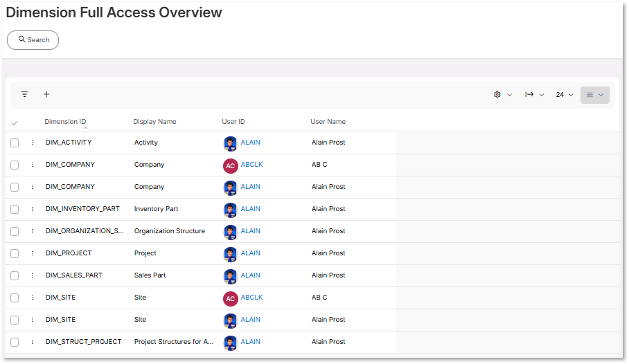Click AC avatar in DIM_SITE row

coord(230,299)
